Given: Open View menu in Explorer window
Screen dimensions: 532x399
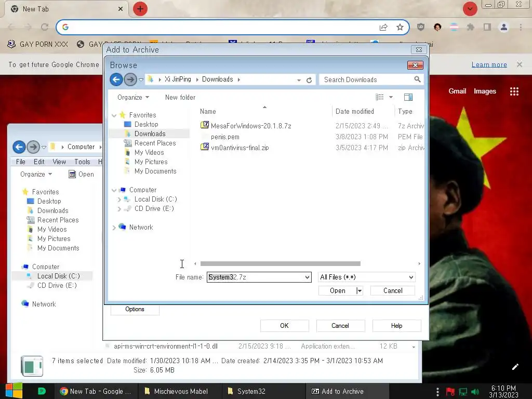Looking at the screenshot, I should (x=59, y=162).
